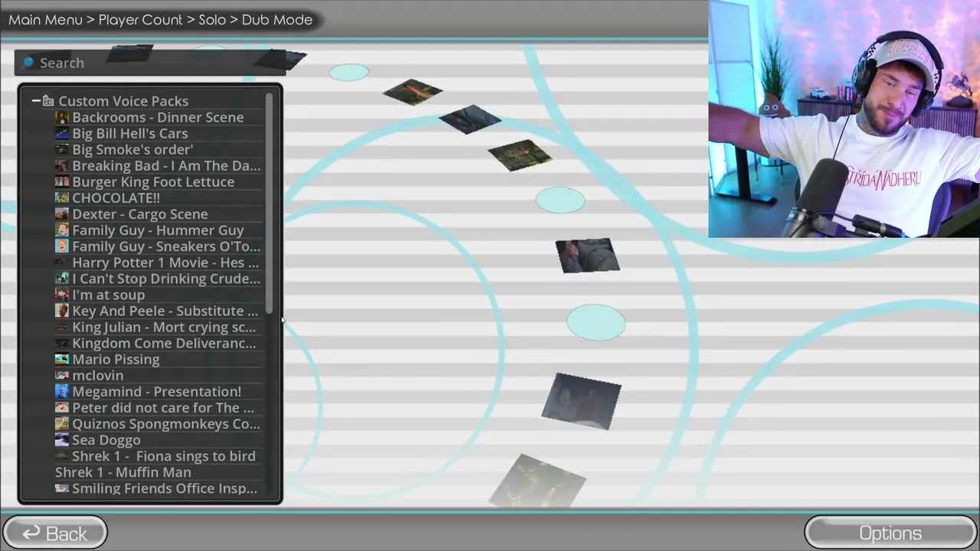Click Dub Mode in the breadcrumb
The image size is (980, 551).
coord(277,20)
